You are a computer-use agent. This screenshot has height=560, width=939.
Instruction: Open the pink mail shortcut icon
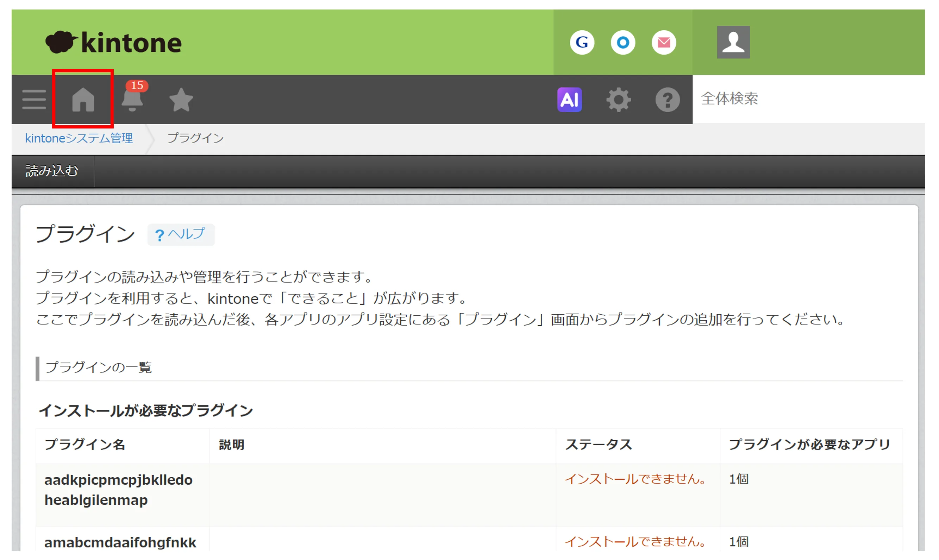(663, 42)
